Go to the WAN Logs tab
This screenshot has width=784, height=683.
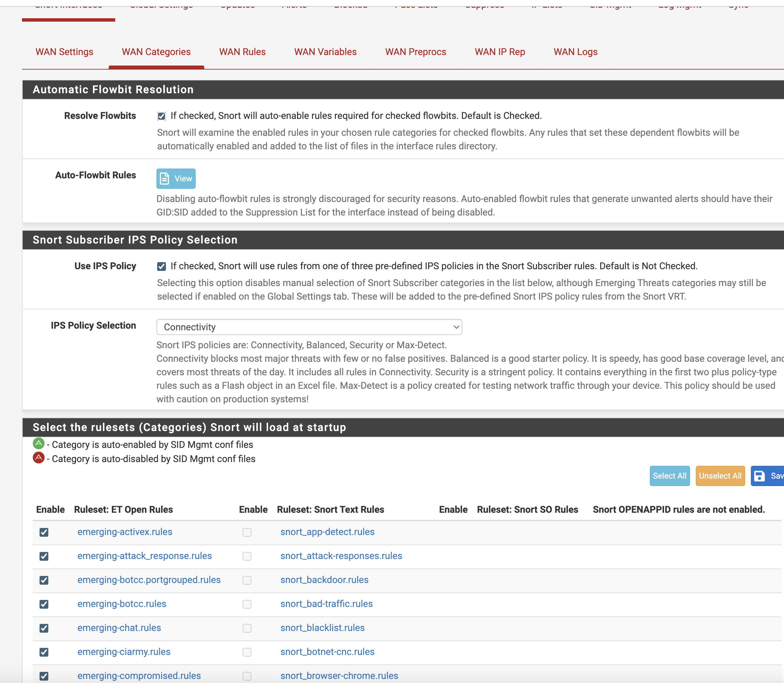click(x=575, y=52)
